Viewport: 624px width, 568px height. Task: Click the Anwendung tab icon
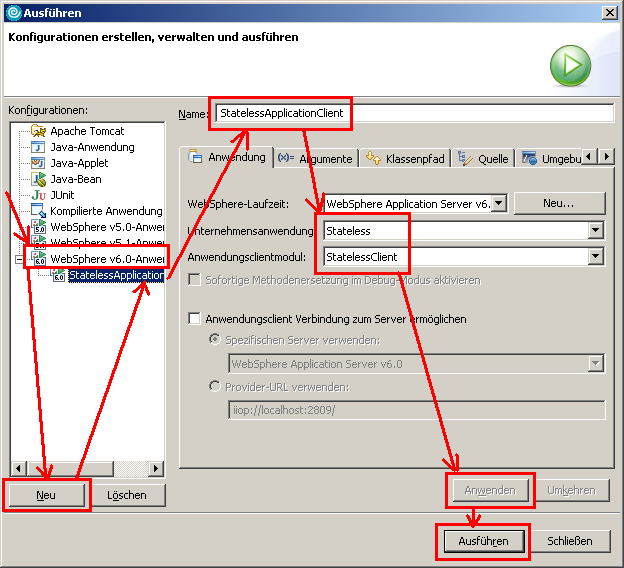pyautogui.click(x=195, y=156)
